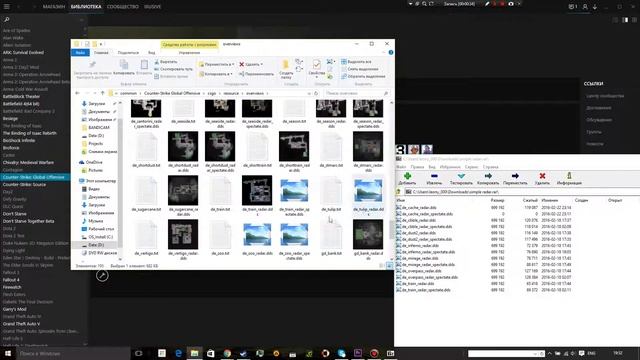Open the Удалить dropdown in Explorer ribbon
The image size is (640, 360).
click(251, 64)
